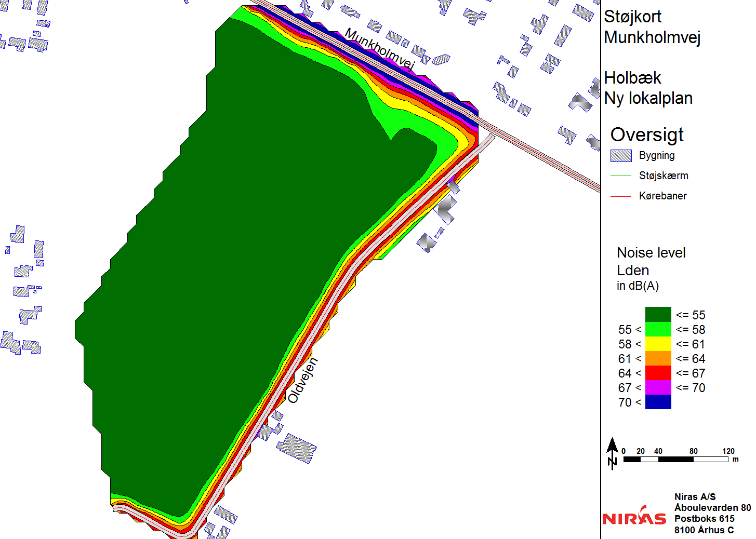Select the green Støjskærm legend line

coord(621,176)
